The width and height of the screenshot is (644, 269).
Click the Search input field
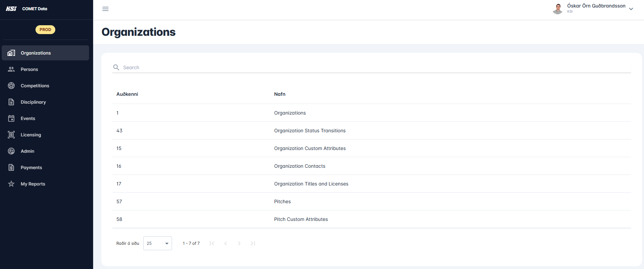[375, 68]
